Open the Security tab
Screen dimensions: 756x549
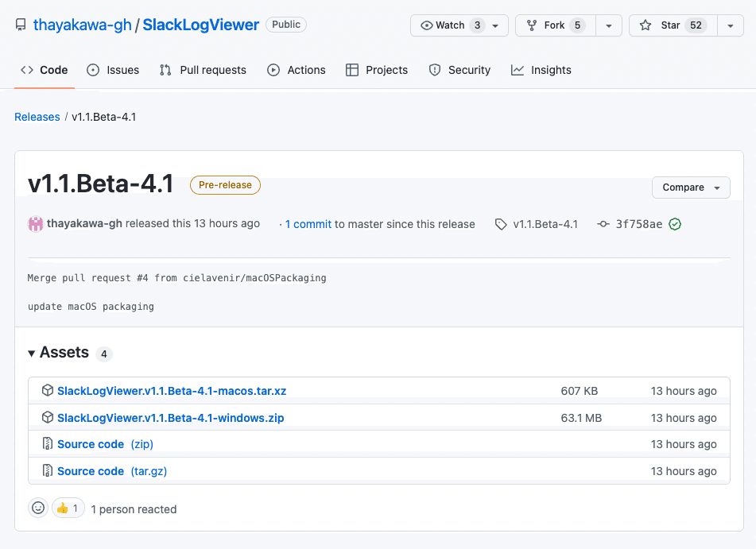(x=460, y=70)
